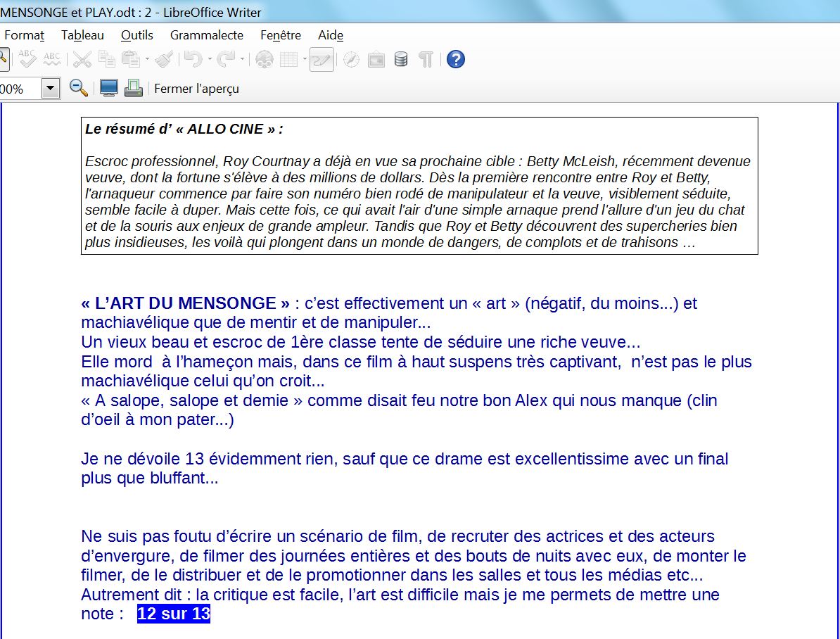The height and width of the screenshot is (639, 840).
Task: Click the Redo arrow icon
Action: 226,59
